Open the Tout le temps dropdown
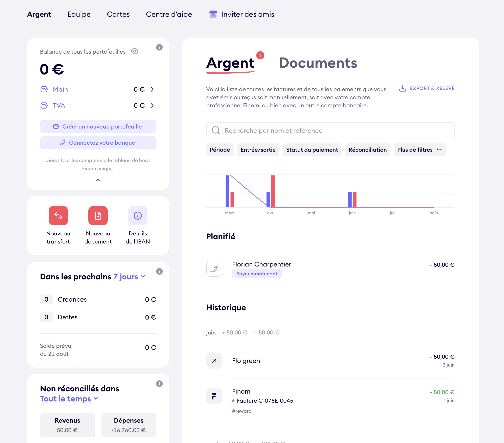 point(69,399)
